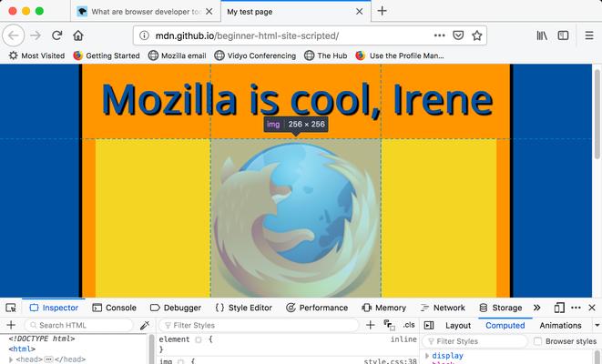Click the Firefox logo image on page
602x364 pixels.
(x=296, y=217)
